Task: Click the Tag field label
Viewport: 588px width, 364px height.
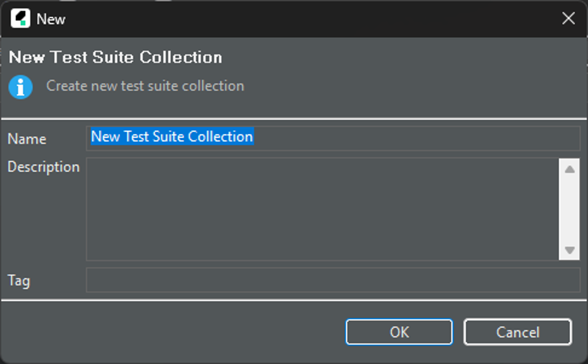Action: (x=19, y=281)
